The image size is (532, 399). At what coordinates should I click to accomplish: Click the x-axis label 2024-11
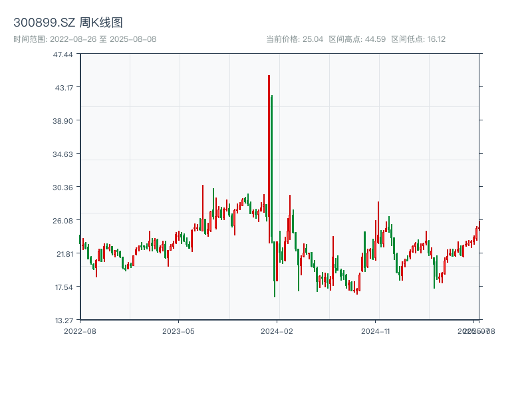(x=375, y=331)
